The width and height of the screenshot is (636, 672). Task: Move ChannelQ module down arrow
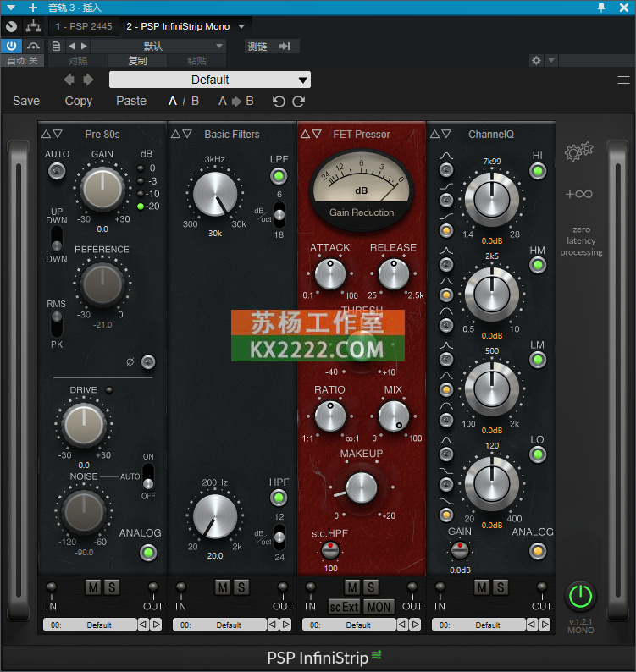click(x=446, y=134)
